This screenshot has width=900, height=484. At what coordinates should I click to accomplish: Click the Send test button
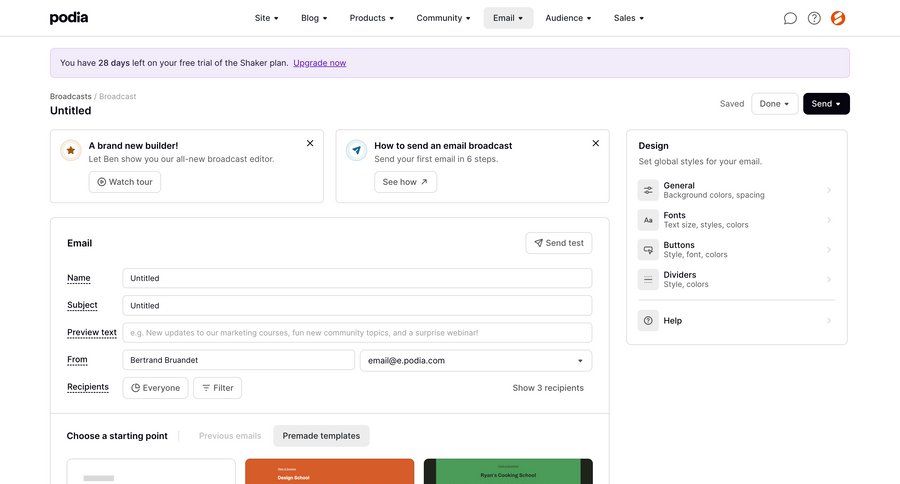coord(558,243)
